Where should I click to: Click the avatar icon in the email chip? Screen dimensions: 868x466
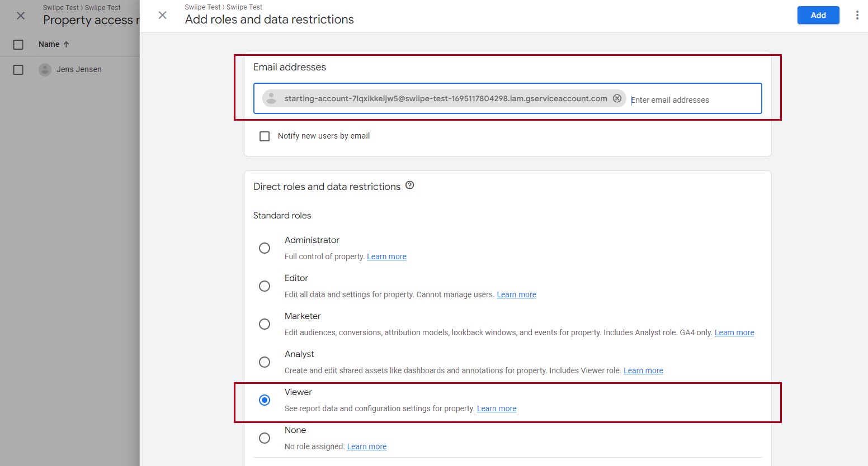[271, 98]
